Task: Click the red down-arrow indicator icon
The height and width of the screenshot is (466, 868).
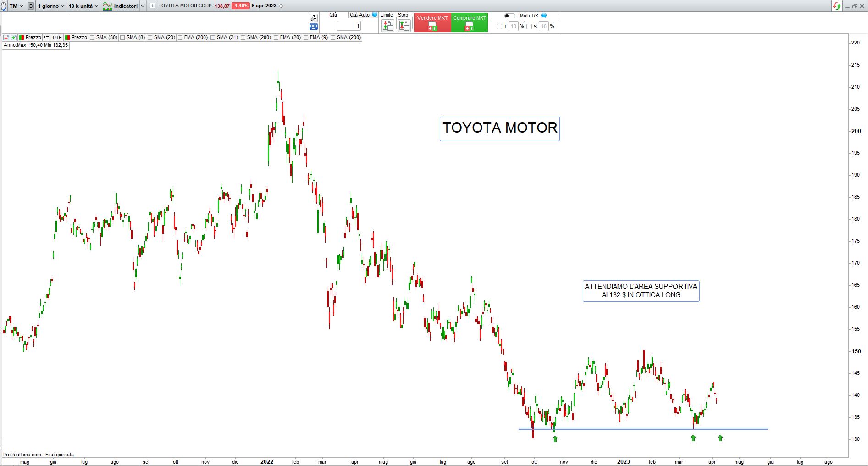Action: [6, 38]
